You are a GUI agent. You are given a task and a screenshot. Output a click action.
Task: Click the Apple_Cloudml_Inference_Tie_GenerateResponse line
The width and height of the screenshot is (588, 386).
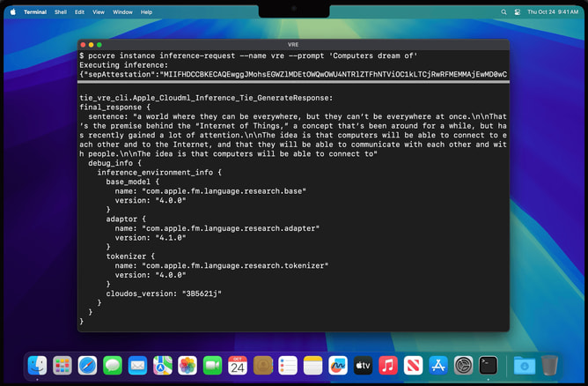tap(206, 98)
